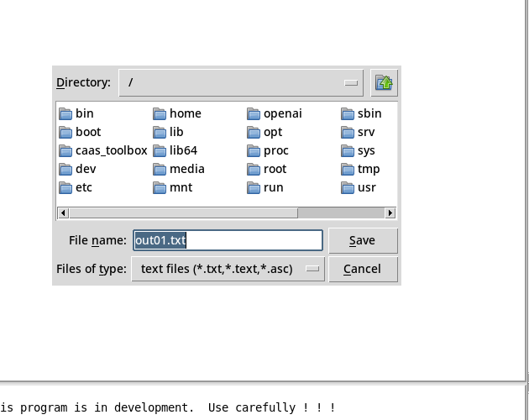The image size is (529, 420).
Task: Click the Cancel button
Action: pyautogui.click(x=363, y=269)
